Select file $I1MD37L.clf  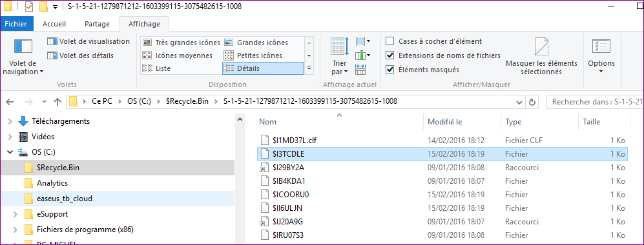[x=442, y=141]
